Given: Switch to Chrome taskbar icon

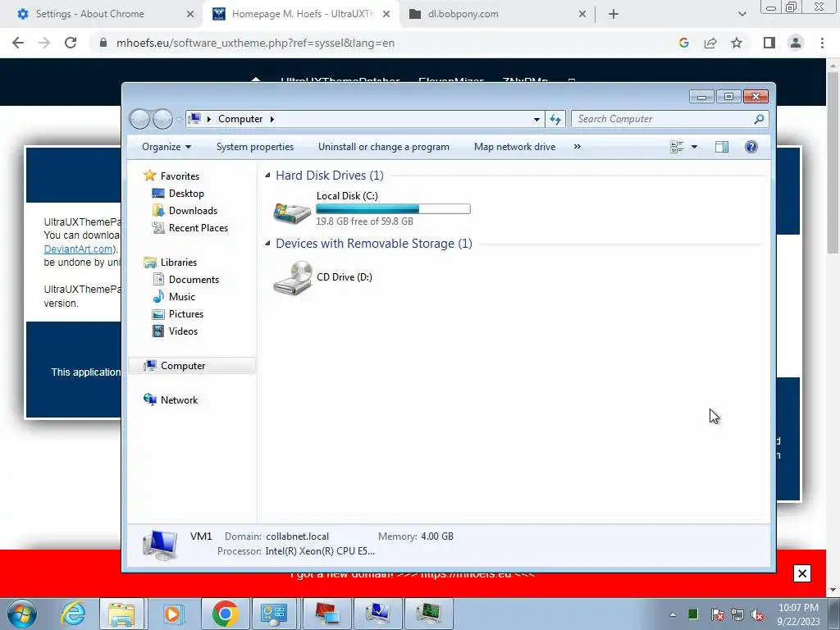Looking at the screenshot, I should point(225,614).
